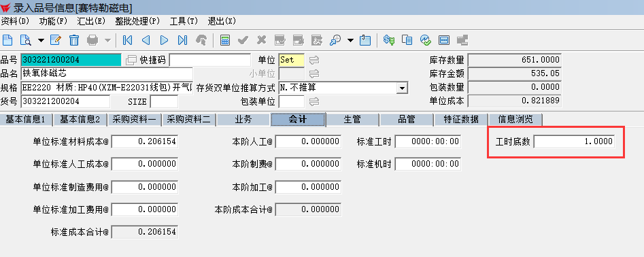
Task: Click the 品号 input field
Action: point(71,60)
